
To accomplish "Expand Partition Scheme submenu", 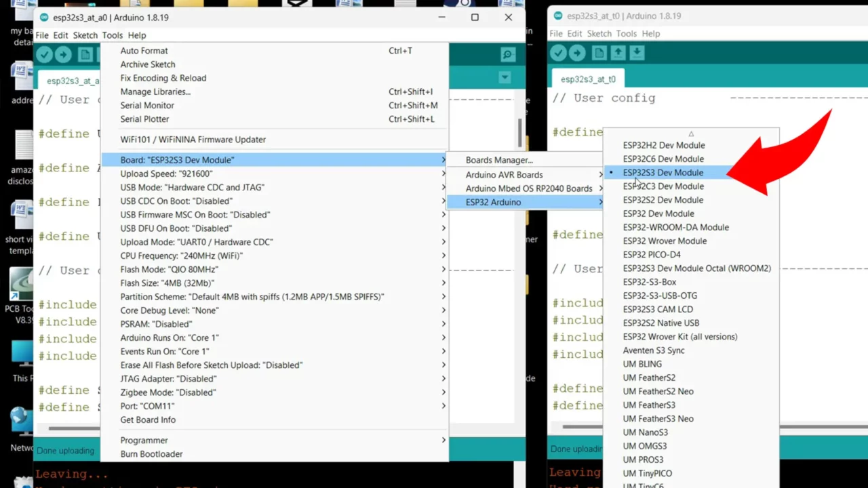I will tap(275, 296).
